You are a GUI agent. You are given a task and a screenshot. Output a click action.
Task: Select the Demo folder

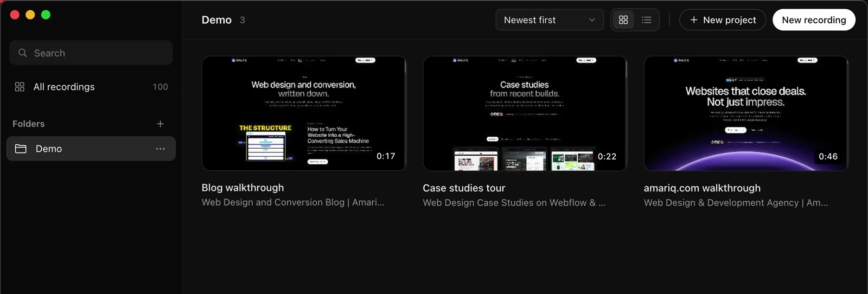click(x=91, y=149)
